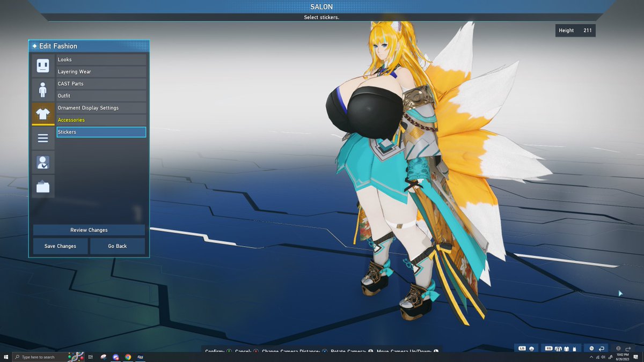The image size is (644, 362).
Task: Select the body figure icon in sidebar
Action: pyautogui.click(x=43, y=90)
